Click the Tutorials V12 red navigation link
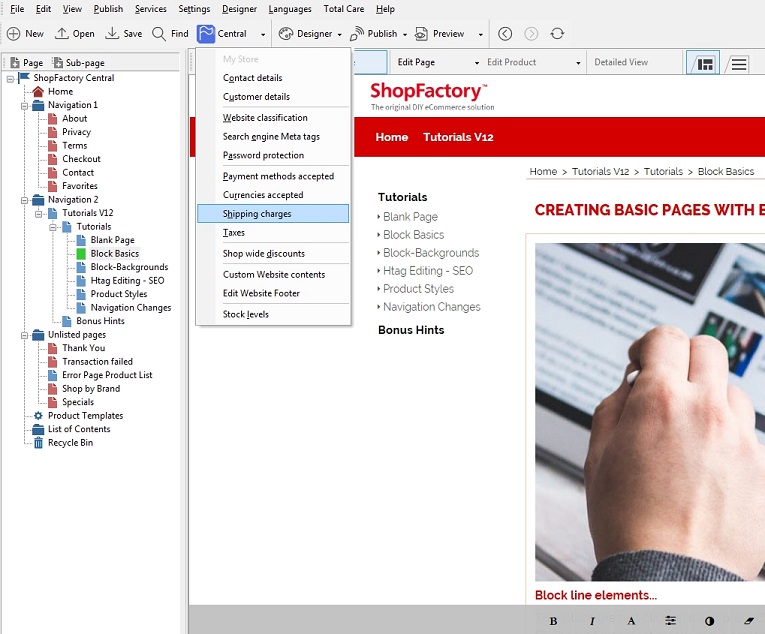 pos(458,137)
